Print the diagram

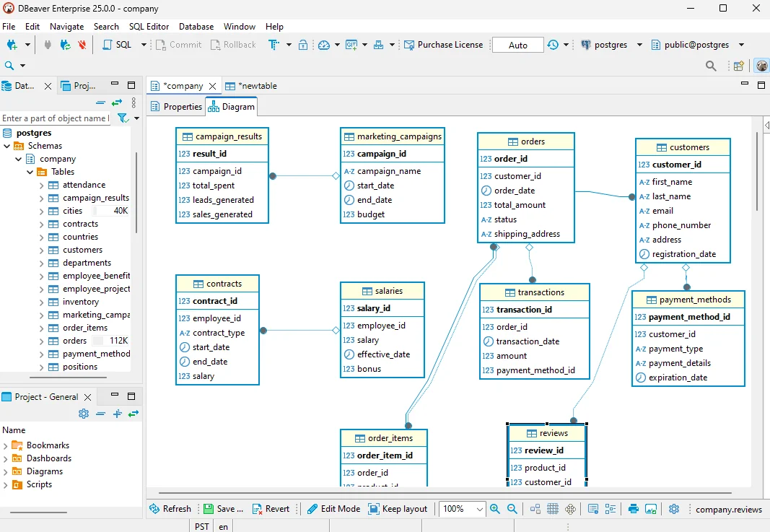[634, 509]
